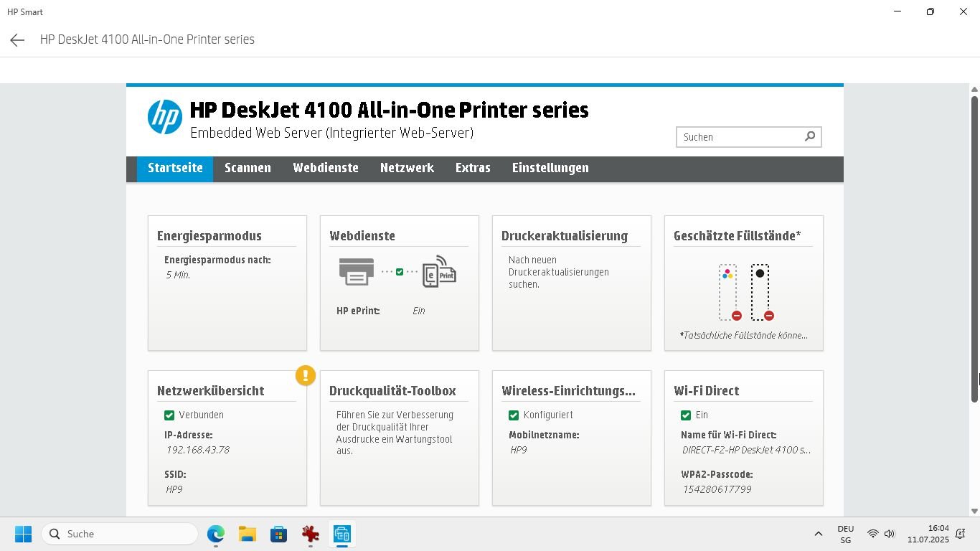Viewport: 980px width, 551px height.
Task: Click the tri-color ink cartridge level icon
Action: pyautogui.click(x=728, y=292)
